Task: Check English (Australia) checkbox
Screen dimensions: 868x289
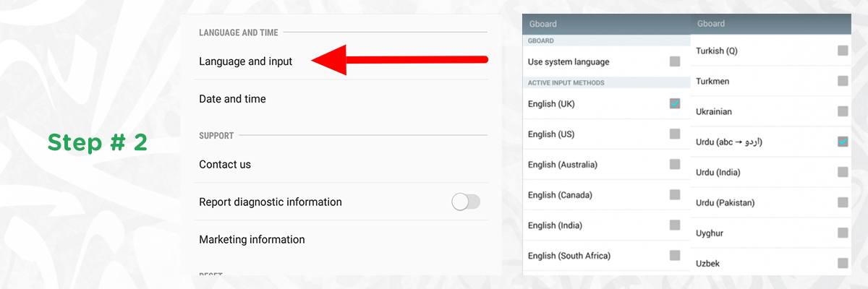Action: 675,165
